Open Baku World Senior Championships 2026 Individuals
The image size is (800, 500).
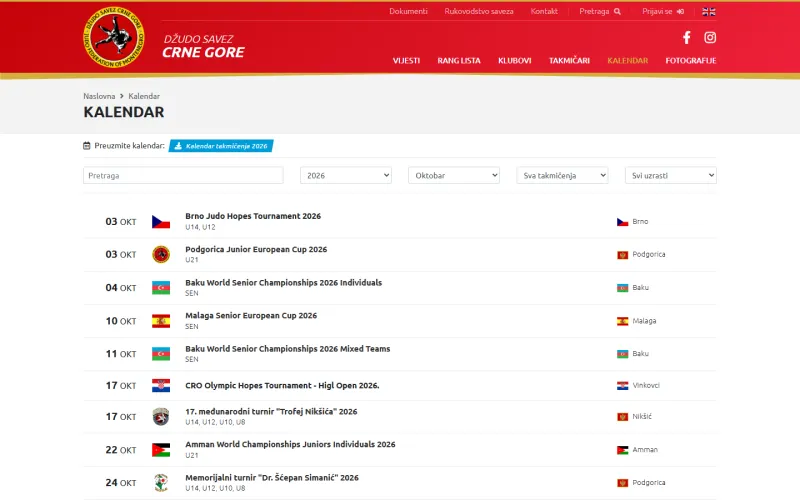[284, 283]
